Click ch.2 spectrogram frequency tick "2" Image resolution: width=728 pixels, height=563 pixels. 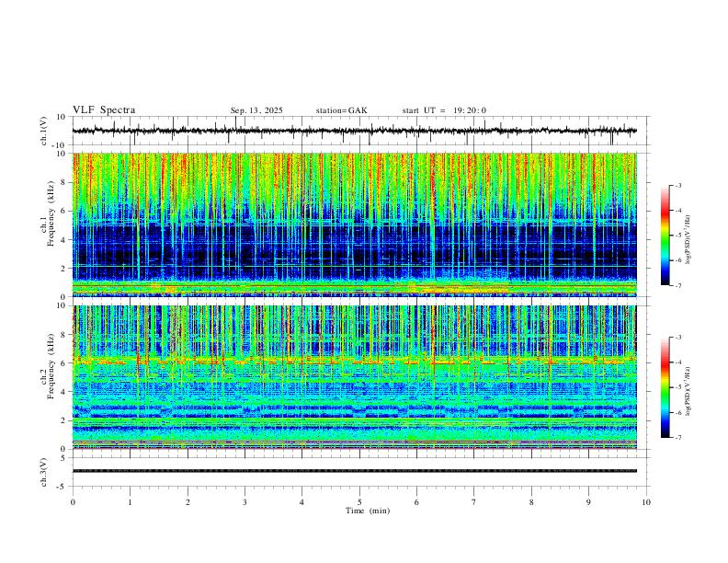63,420
